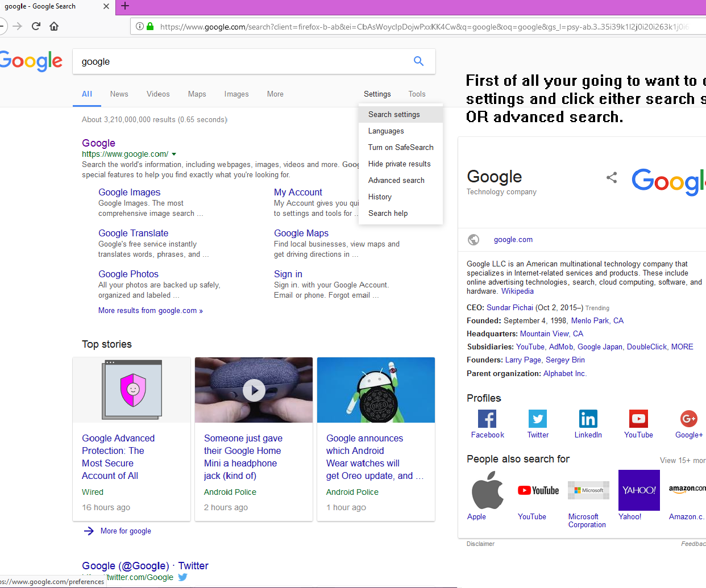The width and height of the screenshot is (706, 588).
Task: Select Turn on SafeSearch option
Action: coord(401,147)
